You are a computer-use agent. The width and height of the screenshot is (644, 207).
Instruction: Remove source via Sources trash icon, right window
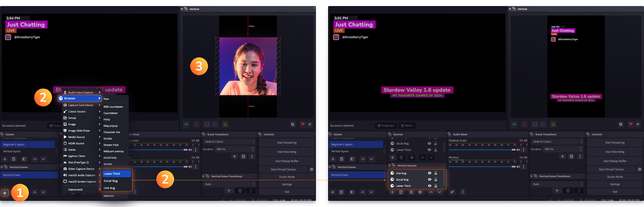(401, 157)
